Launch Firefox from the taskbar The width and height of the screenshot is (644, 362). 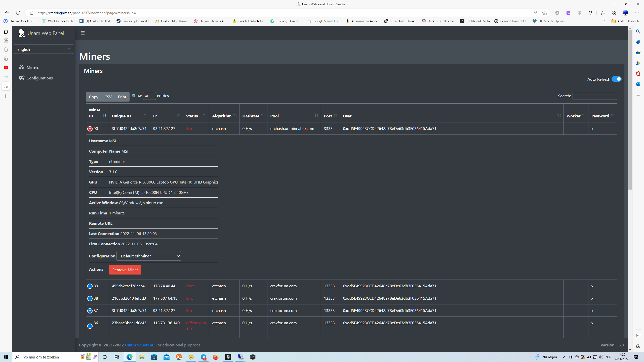[216, 357]
